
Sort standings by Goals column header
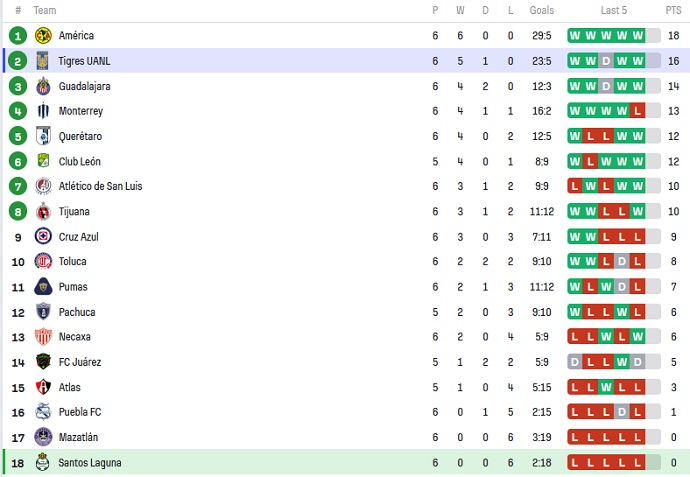pos(542,10)
